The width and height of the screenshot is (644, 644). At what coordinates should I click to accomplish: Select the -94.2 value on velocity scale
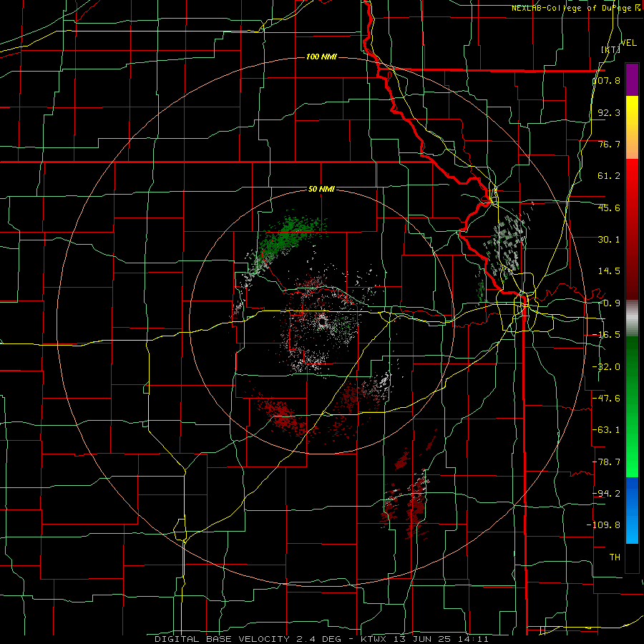[606, 493]
